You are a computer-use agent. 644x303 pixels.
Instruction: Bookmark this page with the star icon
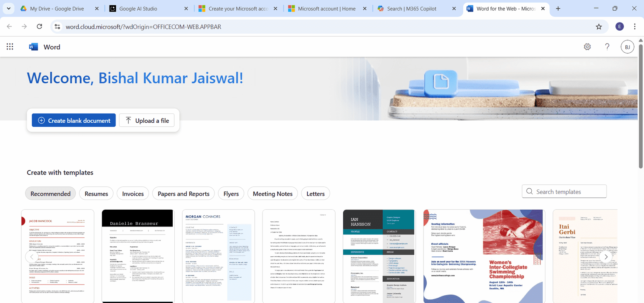coord(599,27)
